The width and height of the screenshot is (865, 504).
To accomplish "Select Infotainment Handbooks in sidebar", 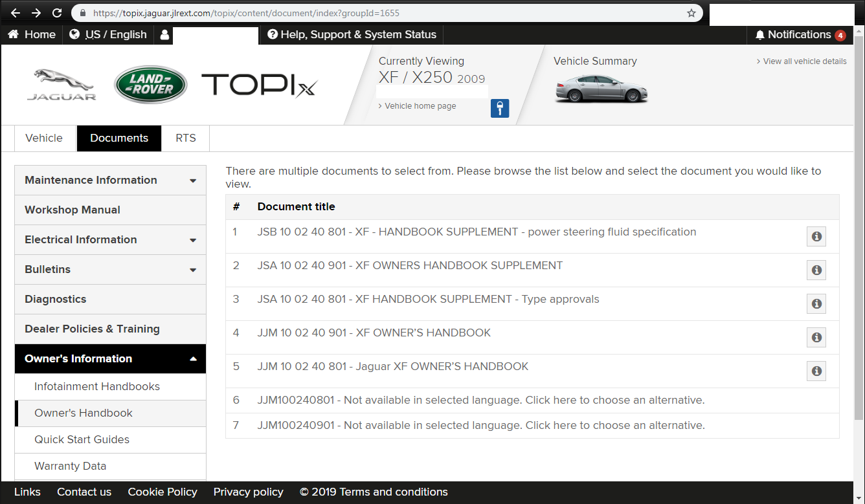I will click(x=97, y=387).
